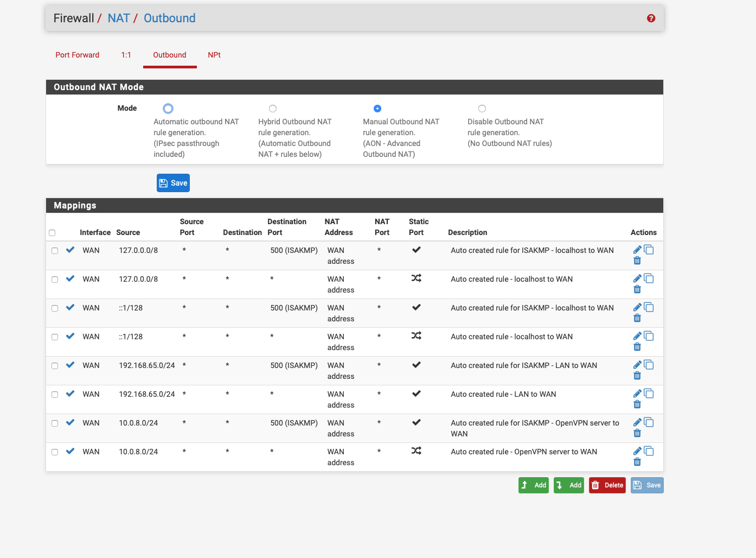Copy the ISAKMP LAN to WAN rule
The image size is (756, 558).
coord(649,365)
